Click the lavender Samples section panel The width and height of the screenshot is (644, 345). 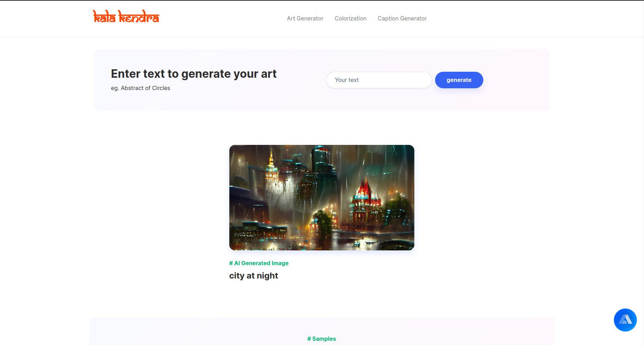pyautogui.click(x=321, y=331)
